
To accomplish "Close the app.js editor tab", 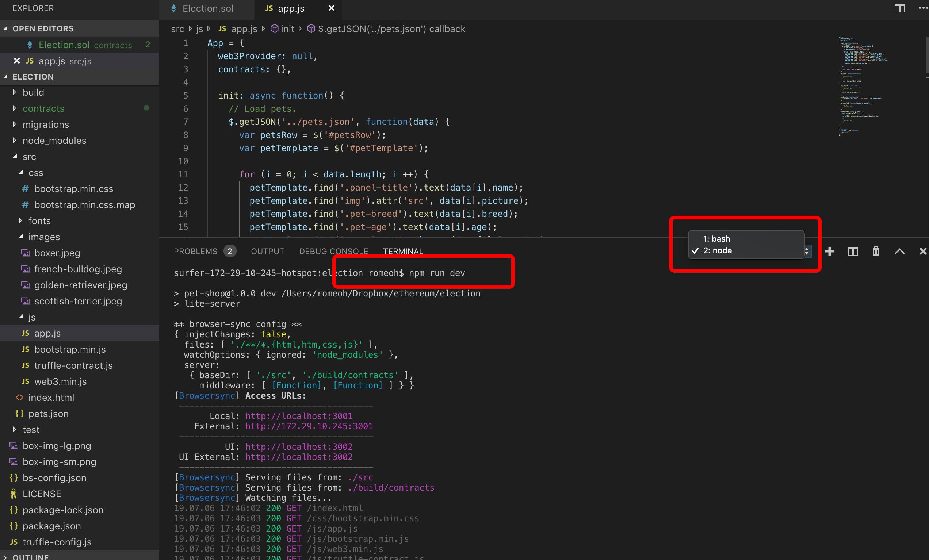I will tap(332, 8).
